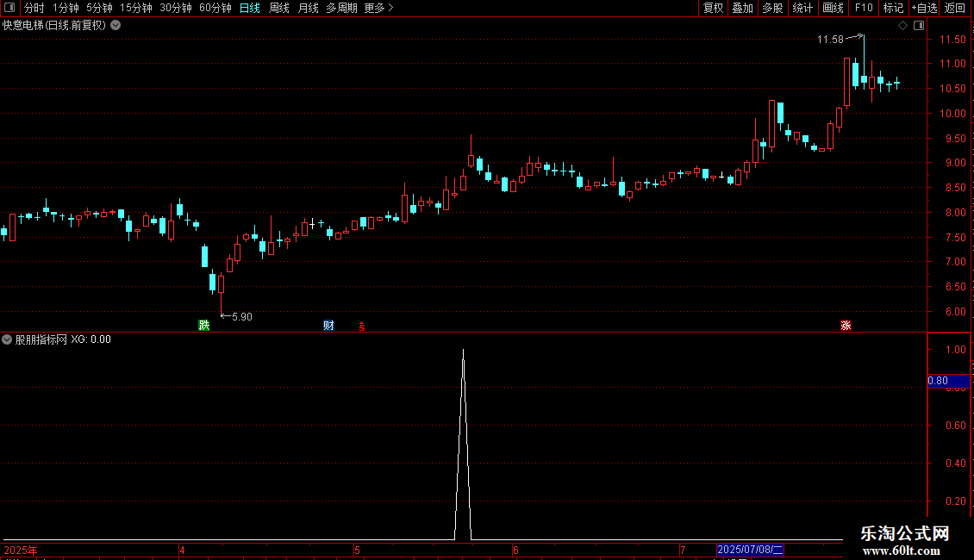Expand the 快意电梯 chart title dropdown arrow
The width and height of the screenshot is (974, 560).
[116, 26]
